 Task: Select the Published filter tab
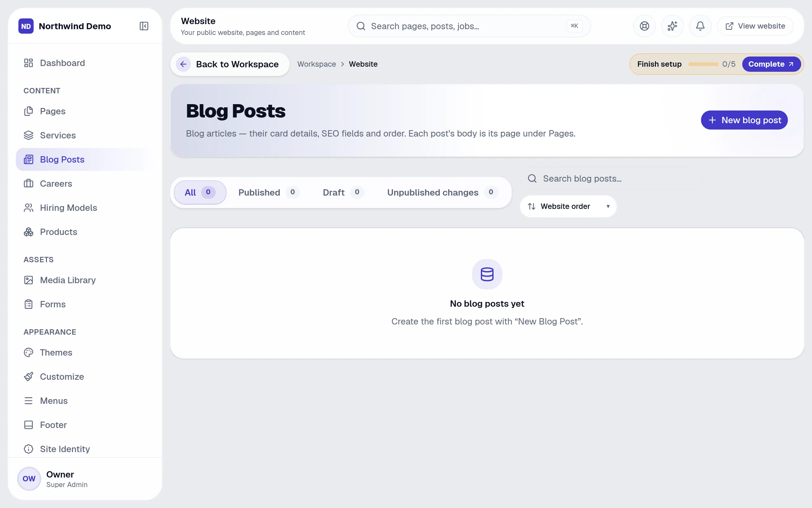point(269,192)
